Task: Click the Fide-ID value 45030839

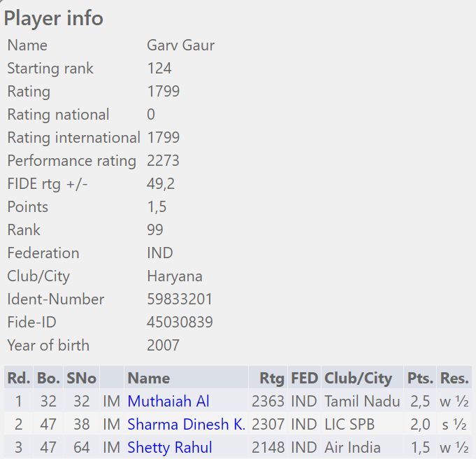Action: pyautogui.click(x=180, y=323)
